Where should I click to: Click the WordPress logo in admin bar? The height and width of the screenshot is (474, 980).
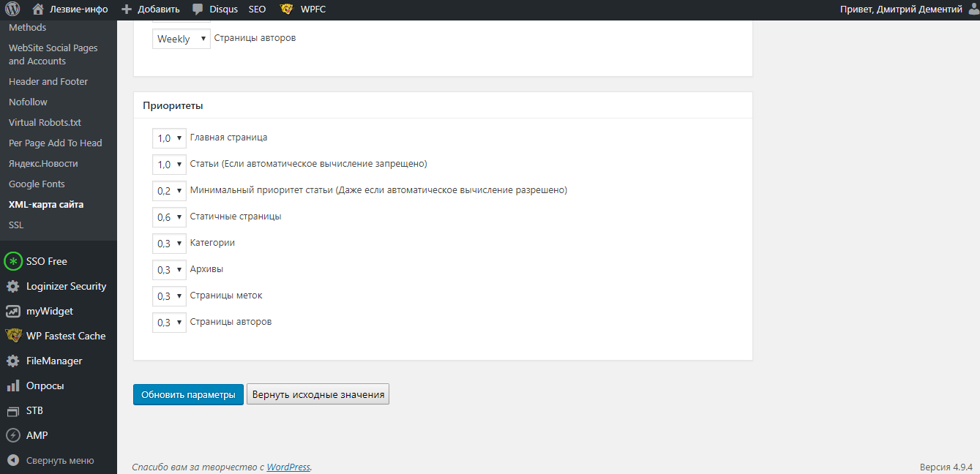tap(12, 10)
